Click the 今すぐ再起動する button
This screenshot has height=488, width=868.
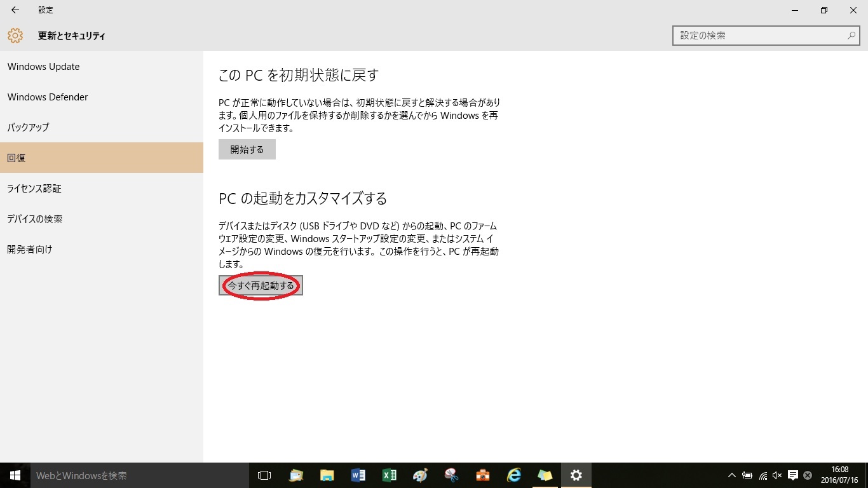(261, 285)
